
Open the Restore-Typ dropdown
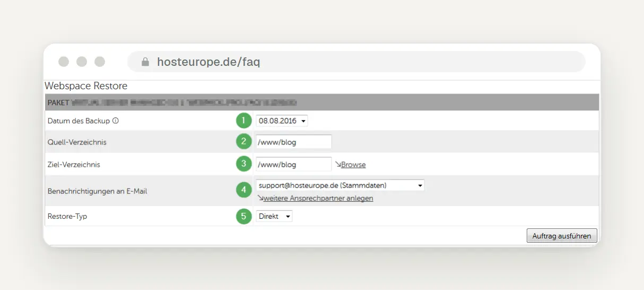coord(274,216)
